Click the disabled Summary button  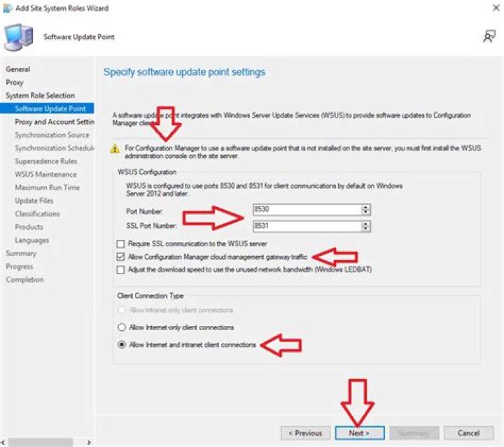(x=414, y=433)
